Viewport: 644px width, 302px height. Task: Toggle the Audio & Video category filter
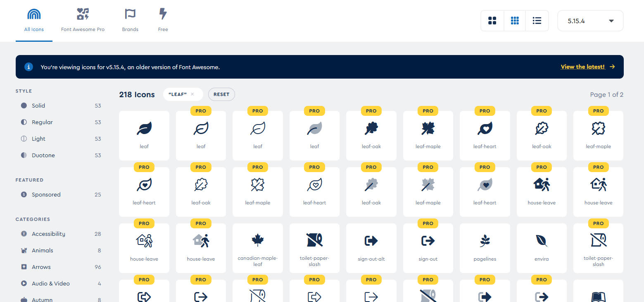[x=61, y=283]
